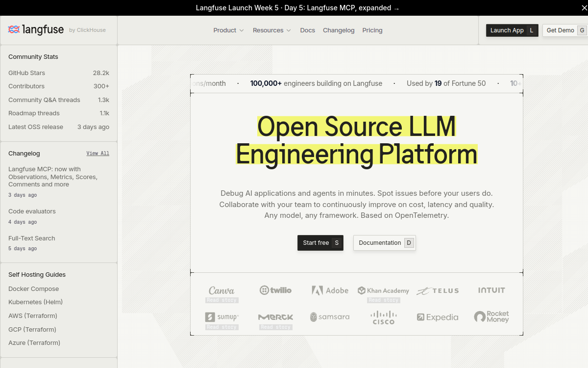Click the Community Stats heading
This screenshot has width=588, height=368.
click(33, 57)
